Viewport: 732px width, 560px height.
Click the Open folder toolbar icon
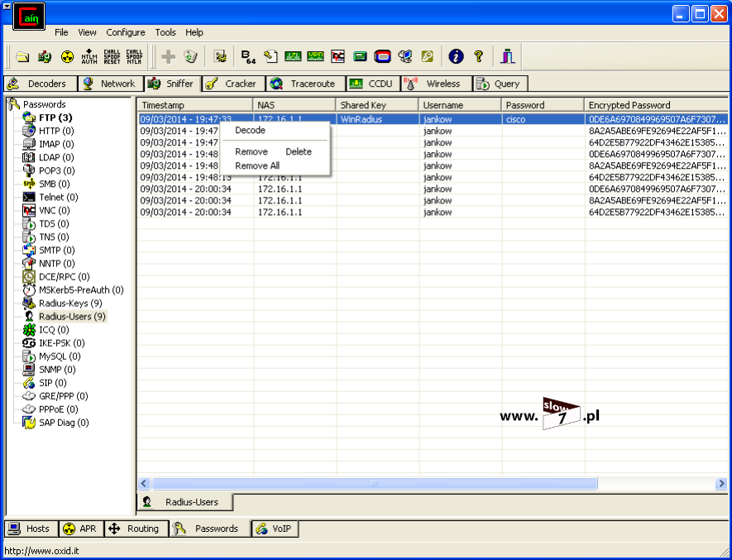click(x=22, y=57)
